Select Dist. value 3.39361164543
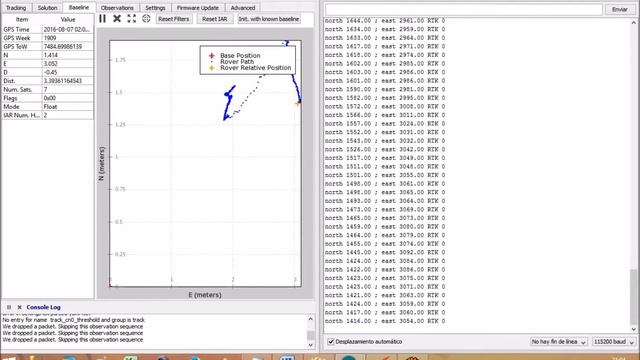Image resolution: width=640 pixels, height=360 pixels. pos(67,81)
